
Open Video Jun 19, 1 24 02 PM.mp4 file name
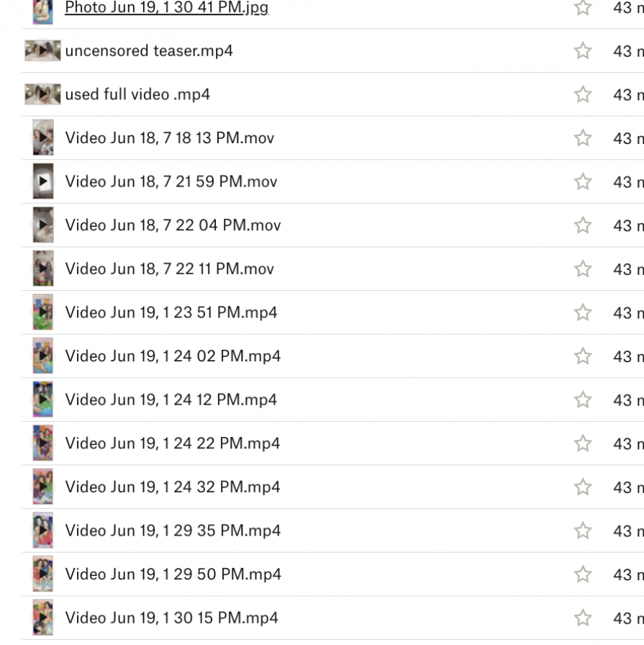pyautogui.click(x=173, y=356)
